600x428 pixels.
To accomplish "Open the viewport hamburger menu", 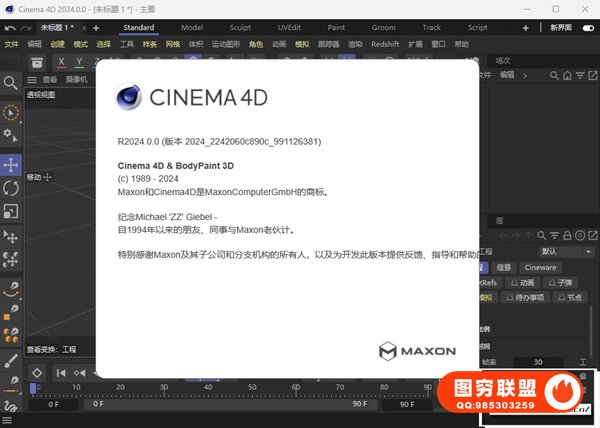I will coord(32,79).
